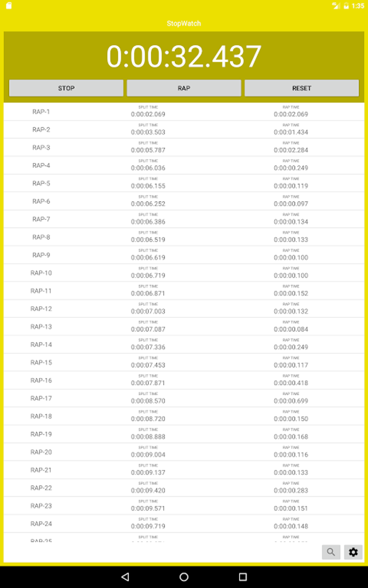Image resolution: width=368 pixels, height=588 pixels.
Task: Tap split time 0:00:09.004 of RAP-20
Action: tap(148, 455)
